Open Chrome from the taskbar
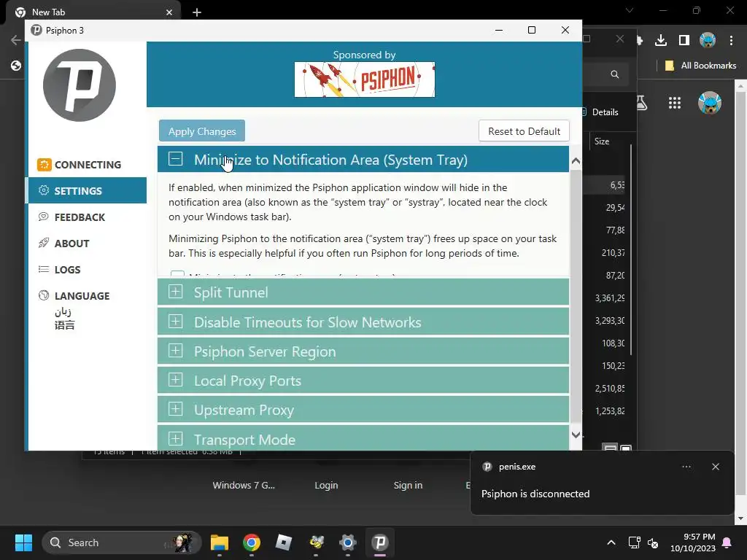 point(252,542)
